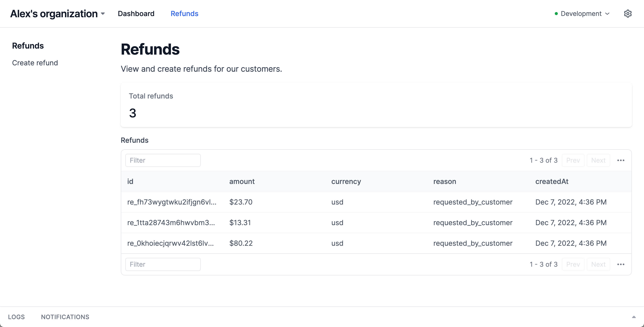
Task: Switch to the Dashboard tab
Action: pyautogui.click(x=136, y=14)
